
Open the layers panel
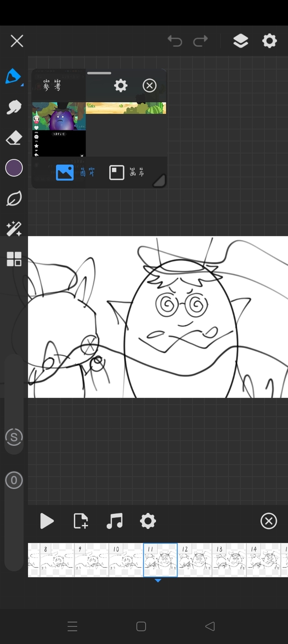[x=241, y=41]
